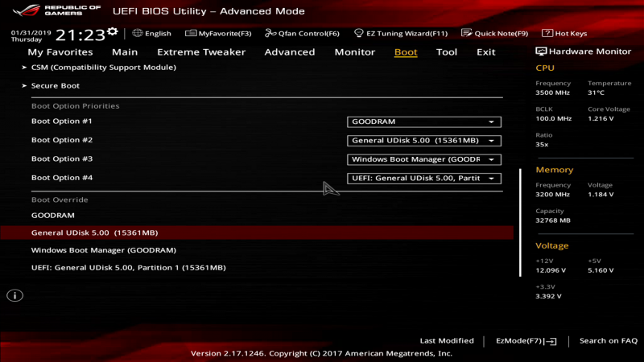Click the Hardware Monitor heading
The width and height of the screenshot is (644, 362).
[583, 51]
